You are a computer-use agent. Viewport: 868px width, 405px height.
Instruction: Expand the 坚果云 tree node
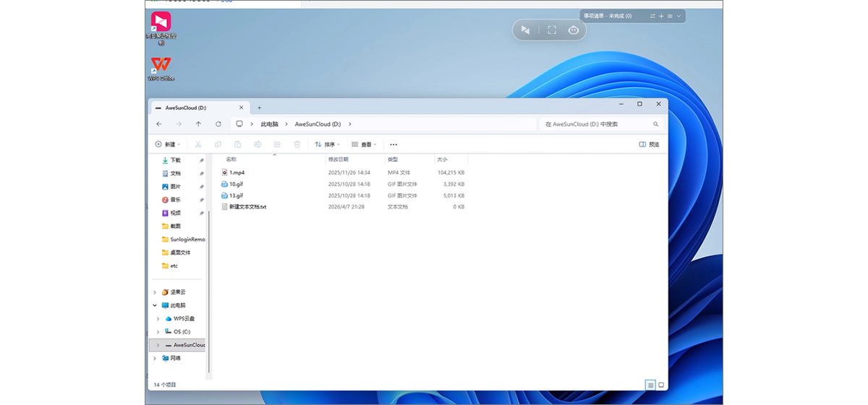point(155,292)
